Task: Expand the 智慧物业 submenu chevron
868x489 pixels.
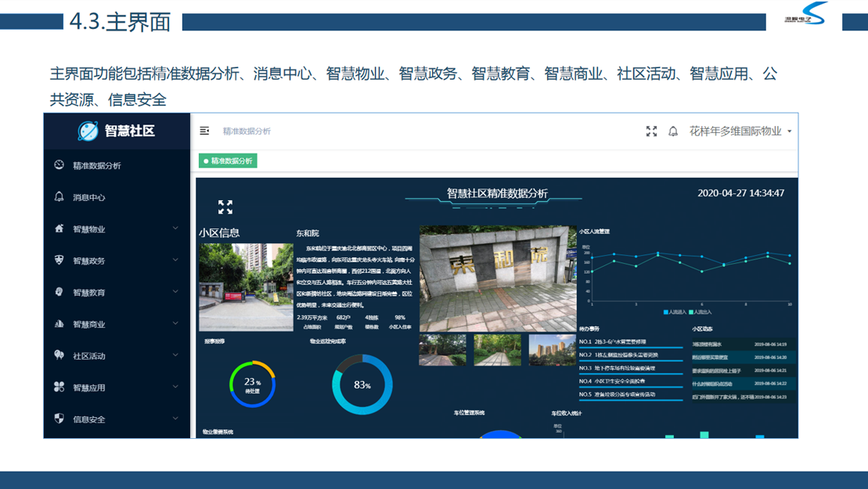Action: (175, 228)
